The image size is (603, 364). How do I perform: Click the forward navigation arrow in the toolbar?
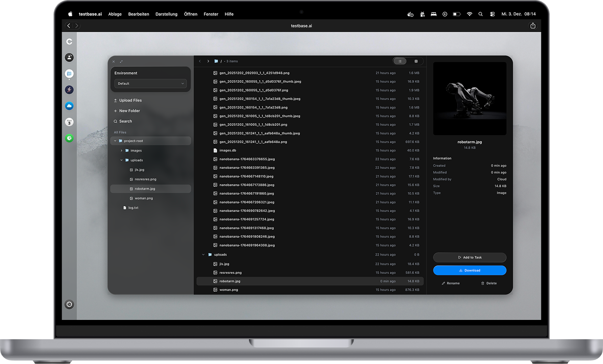208,61
